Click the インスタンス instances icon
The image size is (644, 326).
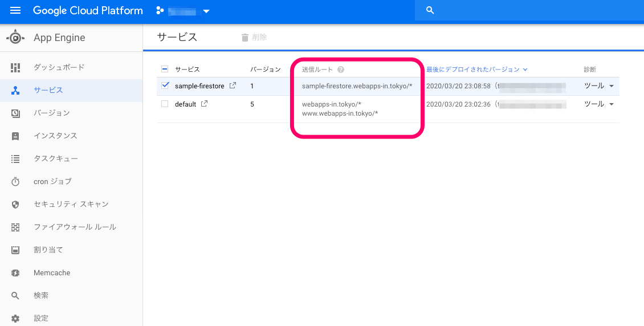(x=15, y=136)
